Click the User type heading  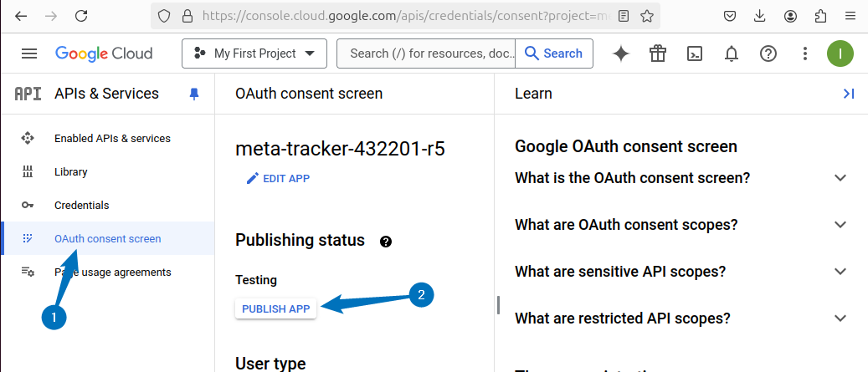pyautogui.click(x=270, y=364)
